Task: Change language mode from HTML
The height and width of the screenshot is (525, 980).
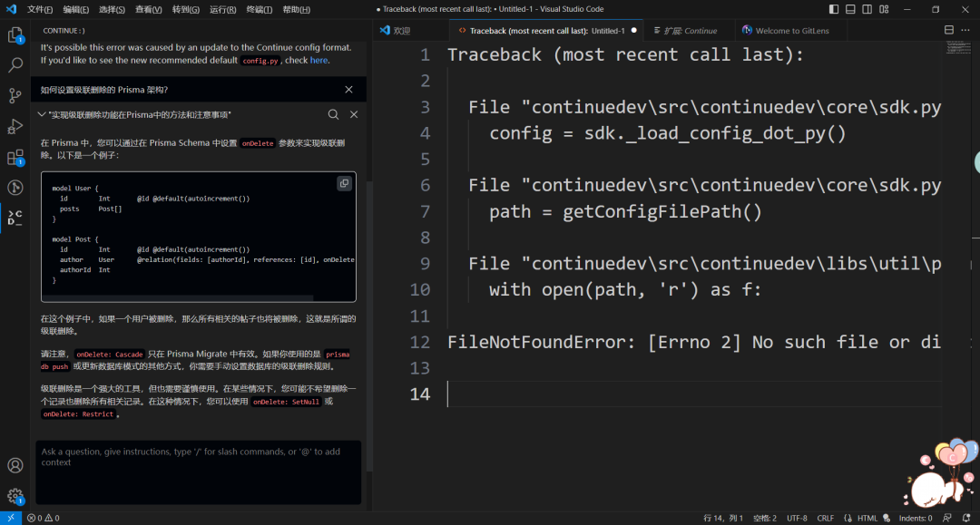Action: pyautogui.click(x=867, y=518)
